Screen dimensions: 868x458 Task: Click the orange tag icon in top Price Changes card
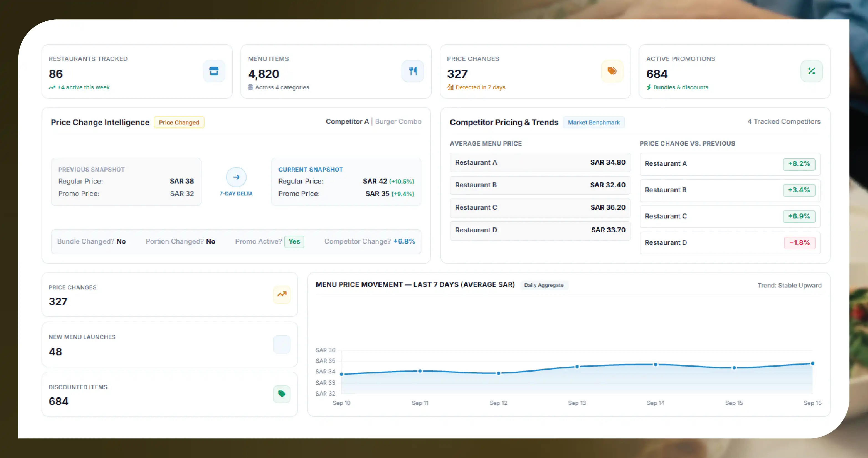tap(612, 71)
